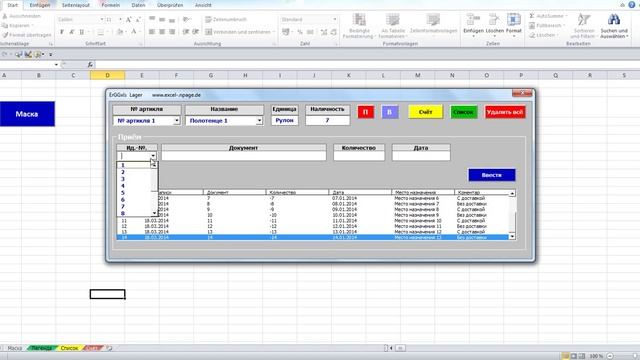The height and width of the screenshot is (360, 640).
Task: Click the fill color bucket icon
Action: (120, 32)
